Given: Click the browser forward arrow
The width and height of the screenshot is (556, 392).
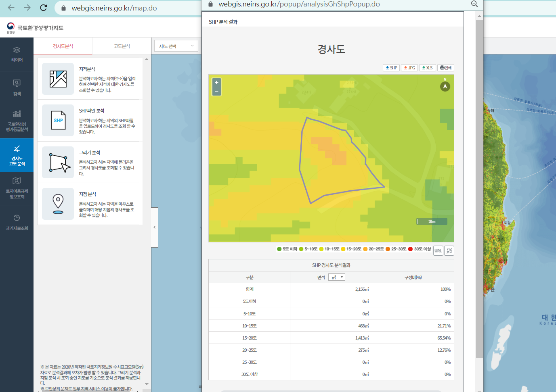Looking at the screenshot, I should click(x=27, y=8).
